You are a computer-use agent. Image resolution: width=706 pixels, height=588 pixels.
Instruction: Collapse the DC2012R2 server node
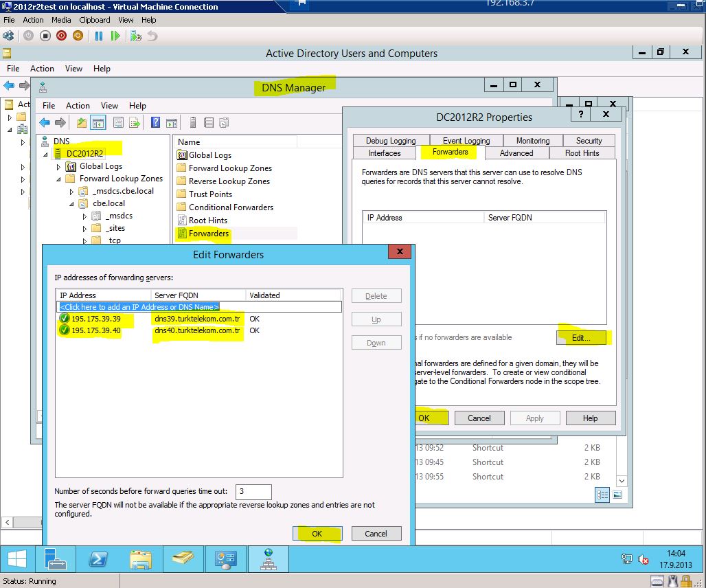[45, 155]
